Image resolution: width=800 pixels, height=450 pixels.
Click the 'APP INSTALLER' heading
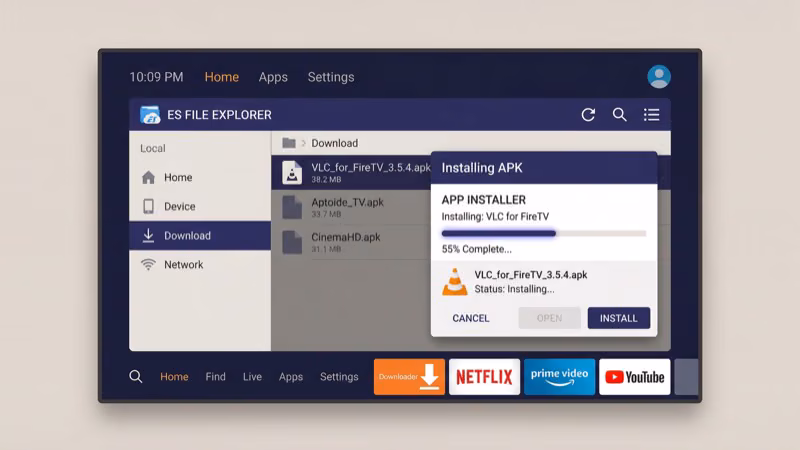pyautogui.click(x=484, y=199)
